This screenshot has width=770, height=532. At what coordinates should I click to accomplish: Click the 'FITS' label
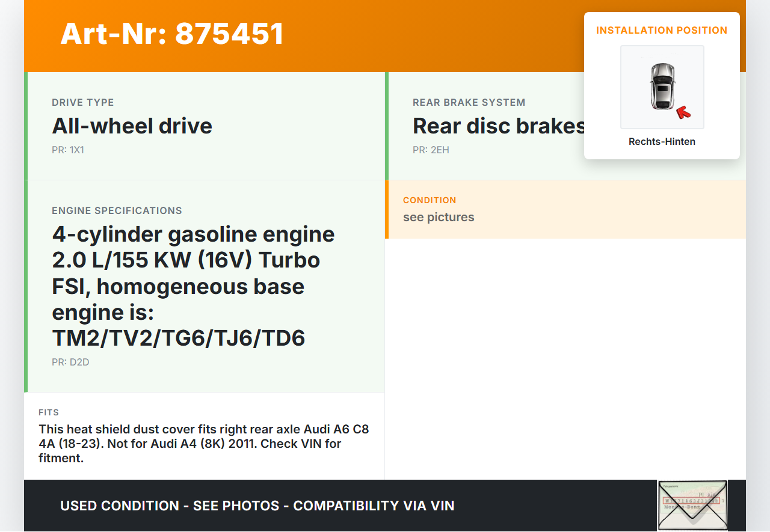[49, 412]
